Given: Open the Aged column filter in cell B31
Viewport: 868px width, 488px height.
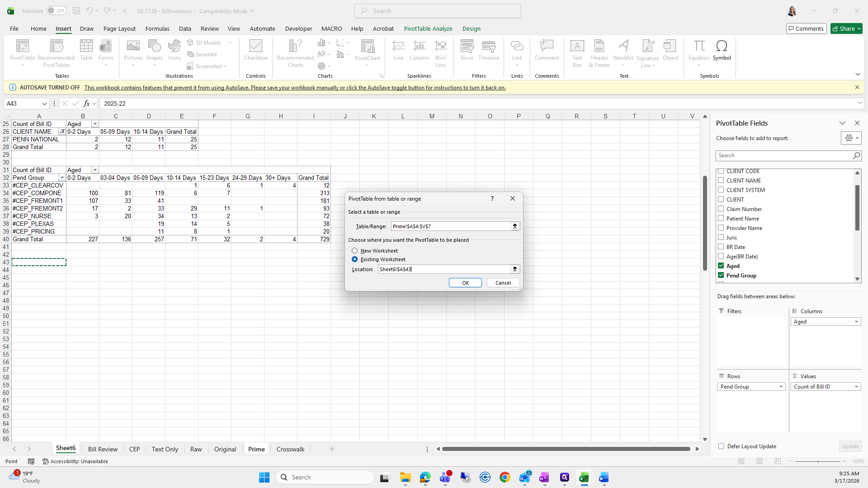Looking at the screenshot, I should [95, 170].
